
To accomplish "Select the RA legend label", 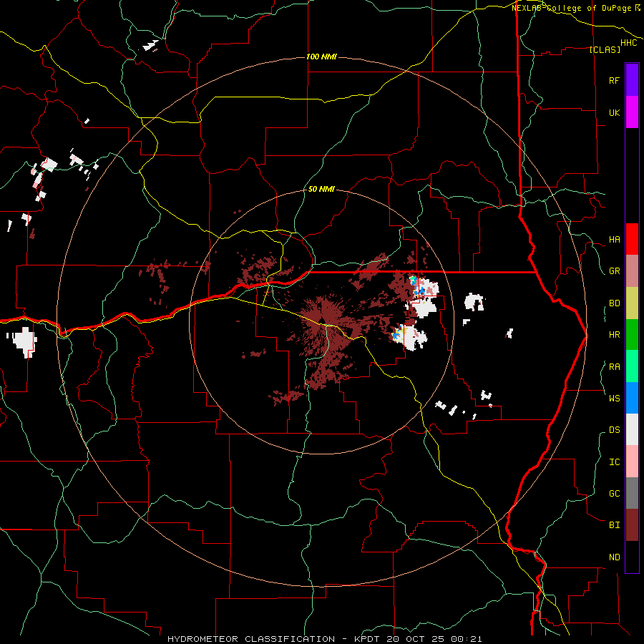I will coord(614,367).
